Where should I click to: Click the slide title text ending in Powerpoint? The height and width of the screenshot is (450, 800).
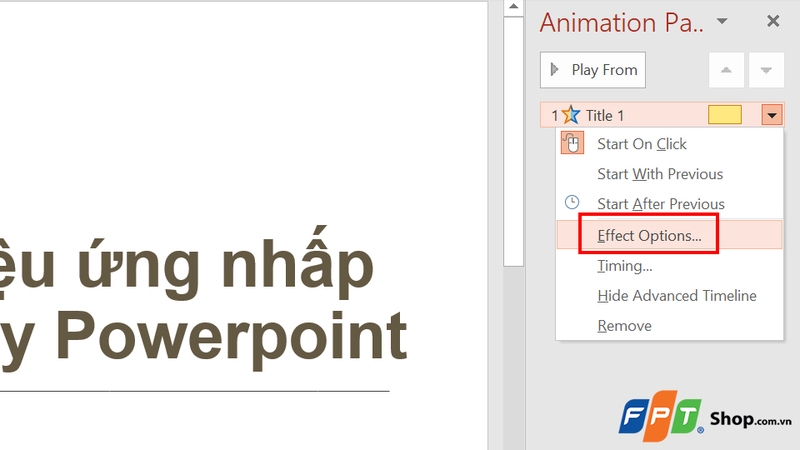pos(203,299)
